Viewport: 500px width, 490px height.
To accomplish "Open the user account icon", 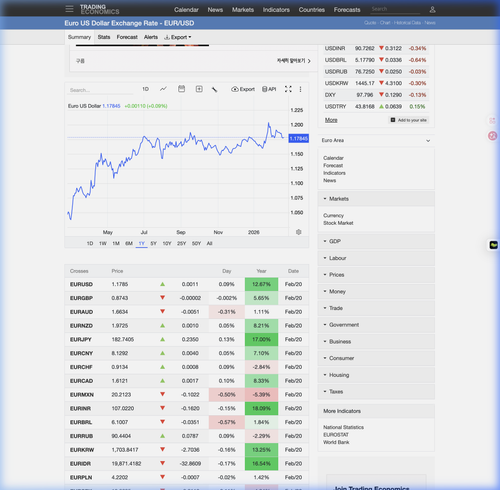I will (432, 9).
